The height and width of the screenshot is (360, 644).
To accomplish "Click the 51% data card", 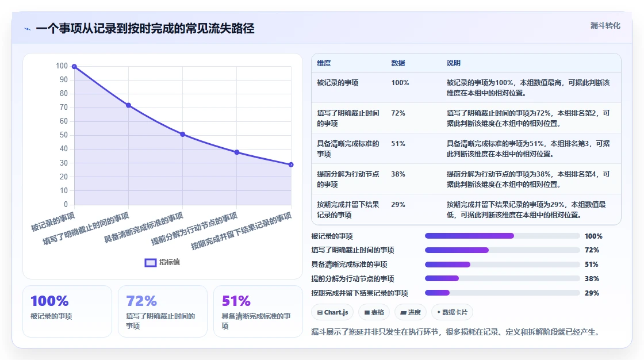I will pyautogui.click(x=258, y=312).
